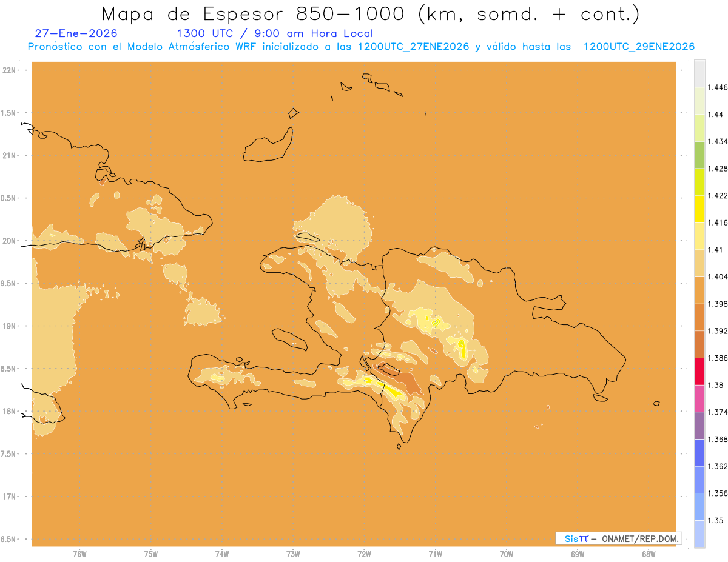
Task: Click the longitude label '68W'
Action: pyautogui.click(x=649, y=554)
